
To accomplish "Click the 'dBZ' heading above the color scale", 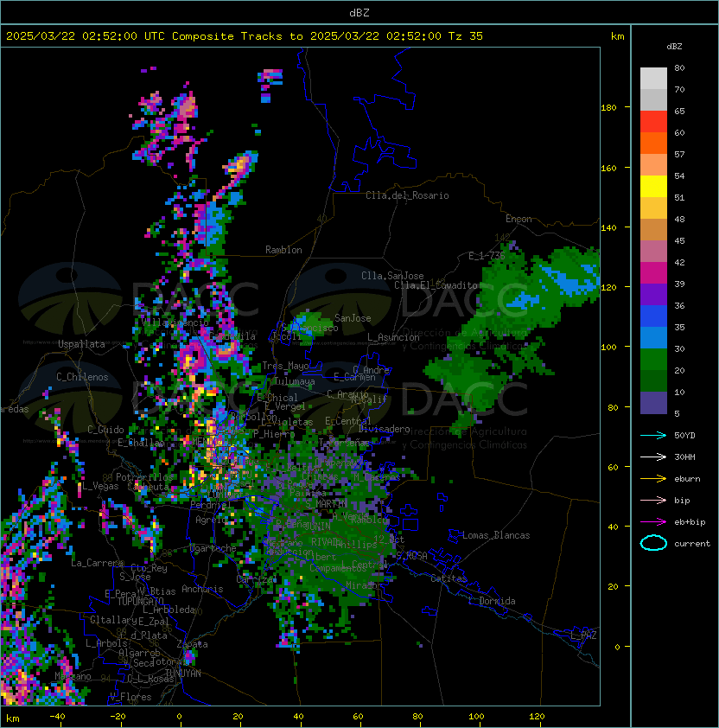I will coord(674,47).
